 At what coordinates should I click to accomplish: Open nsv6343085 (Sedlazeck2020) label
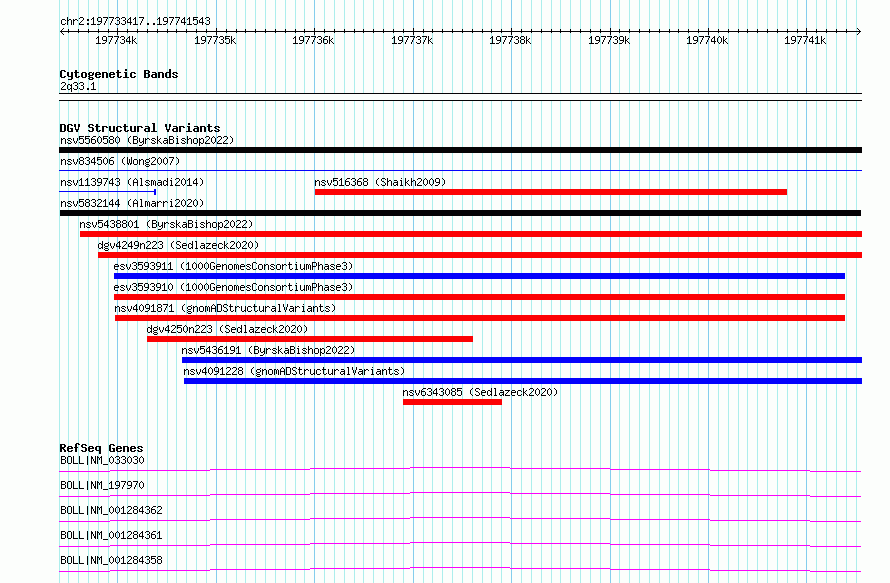[480, 392]
